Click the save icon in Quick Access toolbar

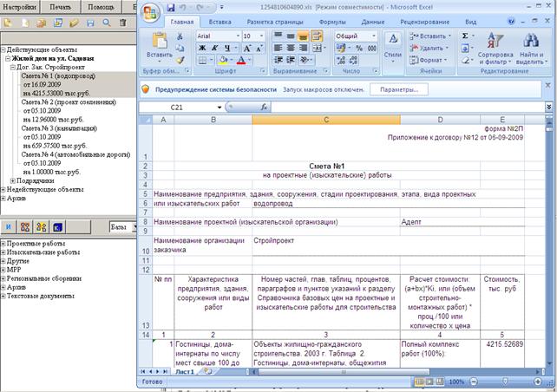(171, 8)
